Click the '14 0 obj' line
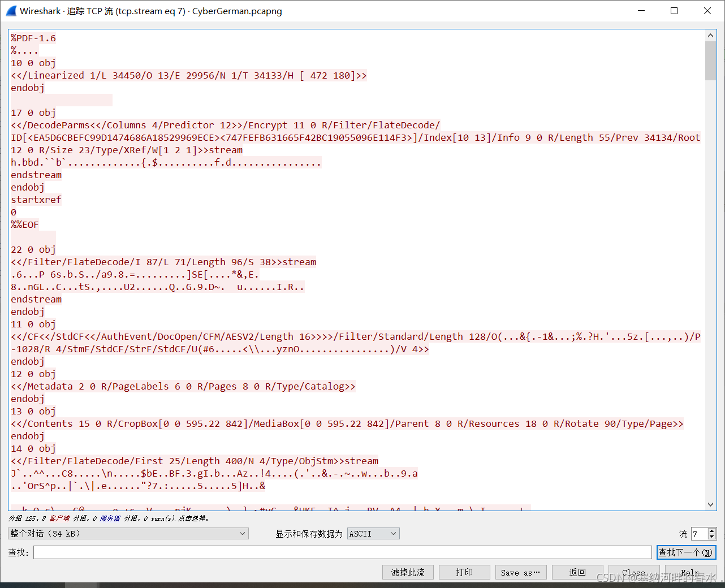725x588 pixels. click(33, 448)
